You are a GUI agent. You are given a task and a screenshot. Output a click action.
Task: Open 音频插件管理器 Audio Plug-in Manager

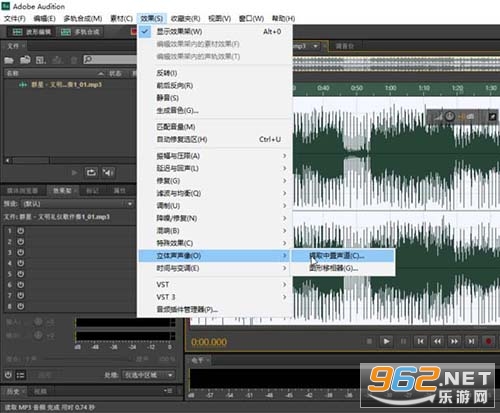point(215,310)
